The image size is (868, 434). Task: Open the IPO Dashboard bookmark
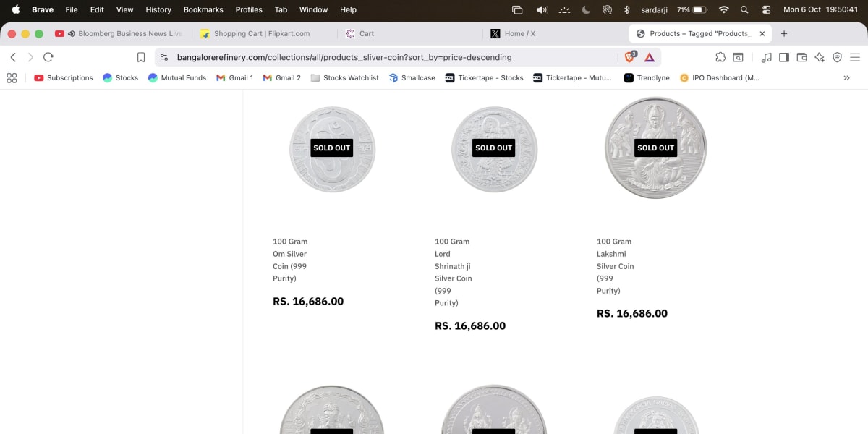pos(720,77)
